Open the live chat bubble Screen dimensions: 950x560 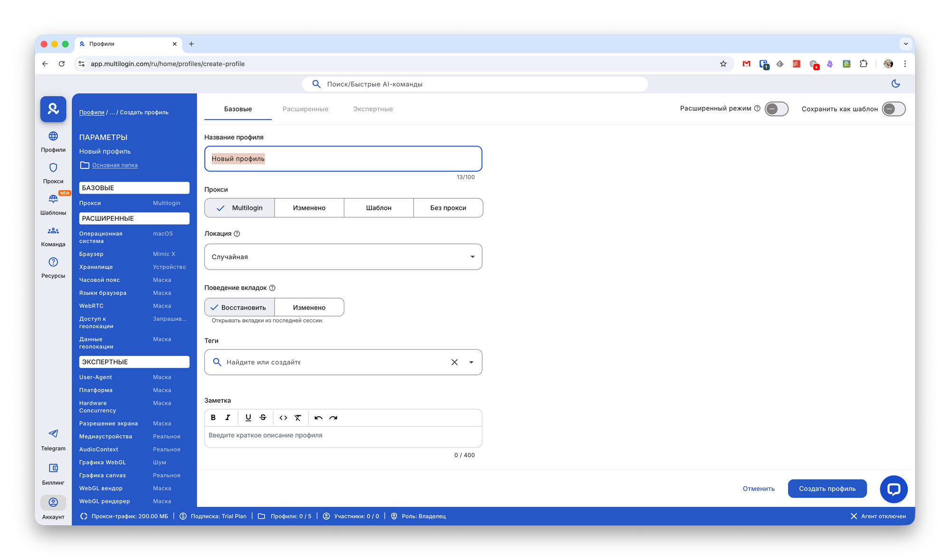tap(893, 489)
